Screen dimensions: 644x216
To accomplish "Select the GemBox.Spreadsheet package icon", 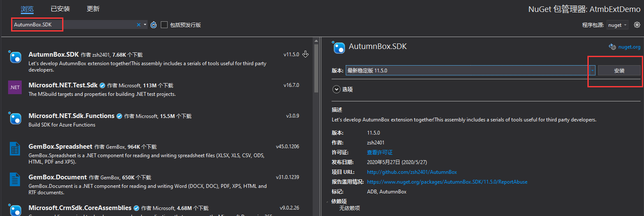I will tap(15, 149).
